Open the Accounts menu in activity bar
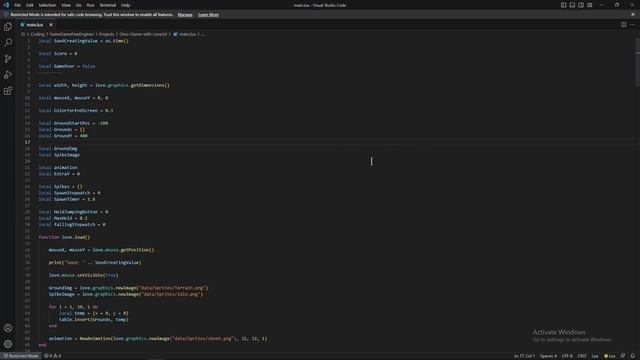640x360 pixels. [8, 328]
